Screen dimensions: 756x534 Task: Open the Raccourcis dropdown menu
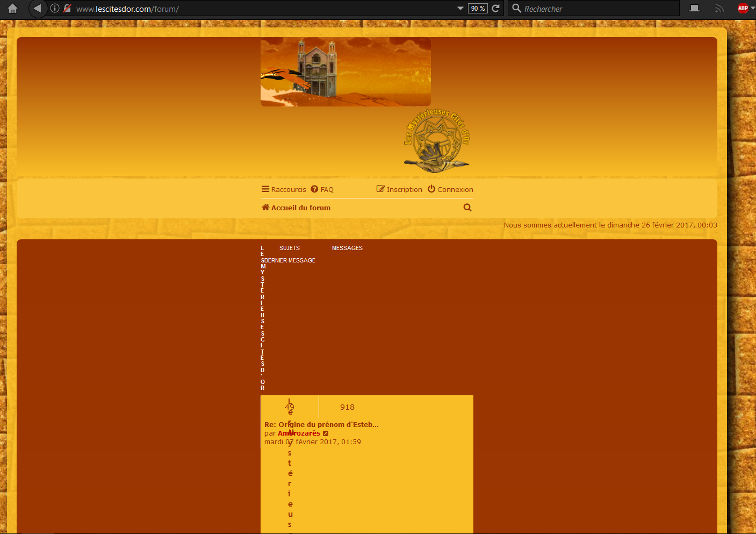coord(284,189)
